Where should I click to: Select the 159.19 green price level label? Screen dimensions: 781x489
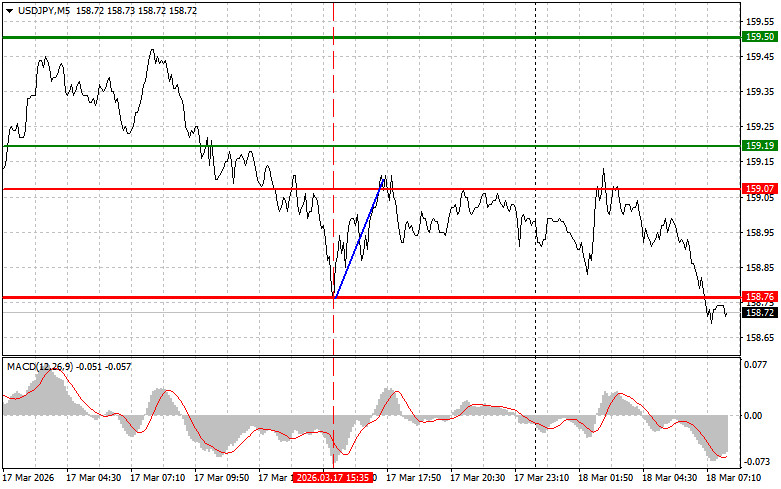point(759,145)
